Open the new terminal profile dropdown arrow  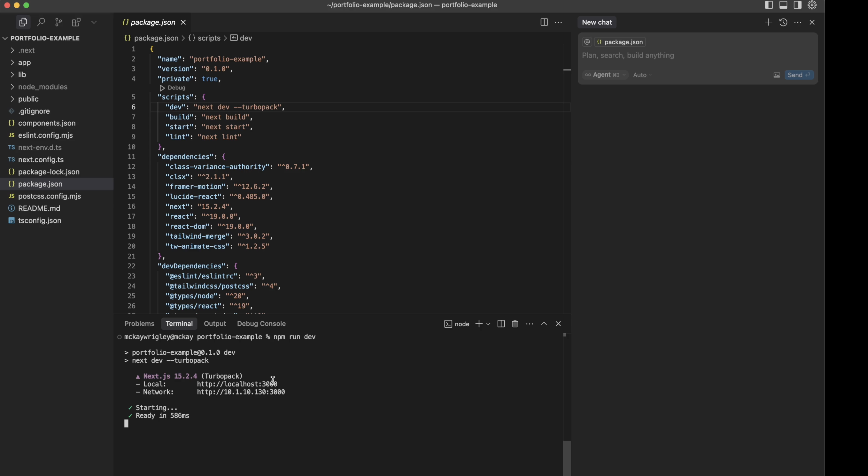488,324
